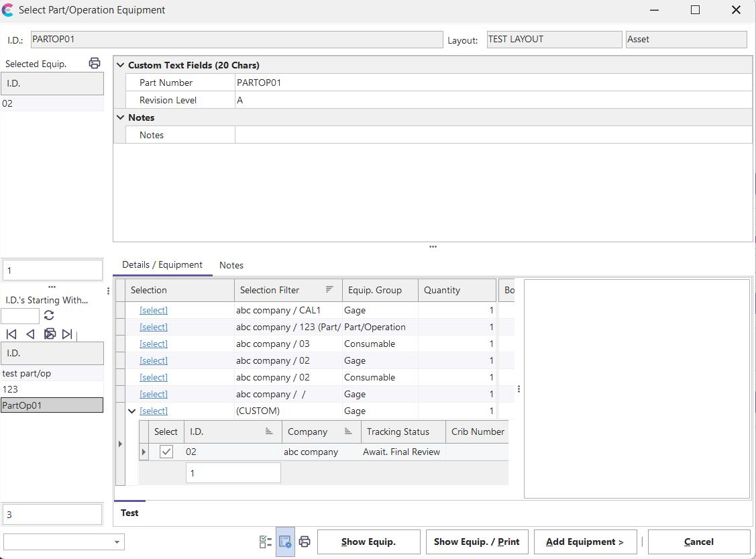Jump to the last record in I.D. list
756x559 pixels.
click(x=67, y=334)
